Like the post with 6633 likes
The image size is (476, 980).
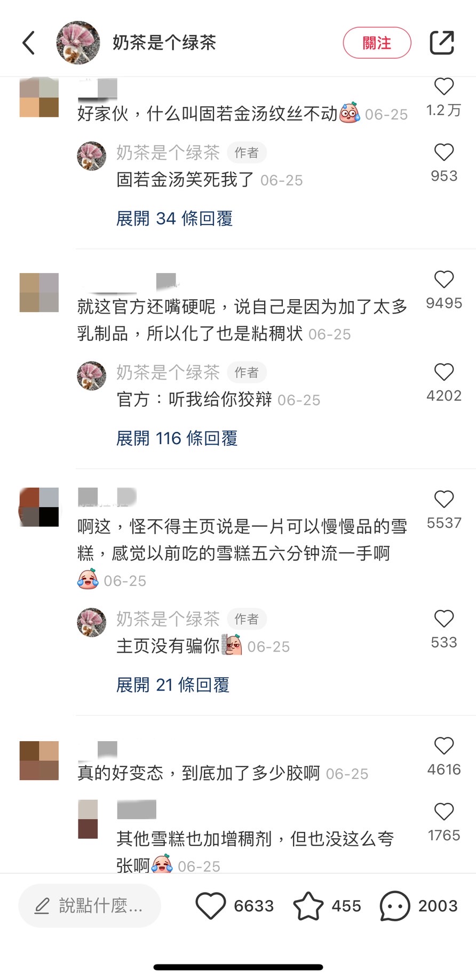(x=211, y=906)
